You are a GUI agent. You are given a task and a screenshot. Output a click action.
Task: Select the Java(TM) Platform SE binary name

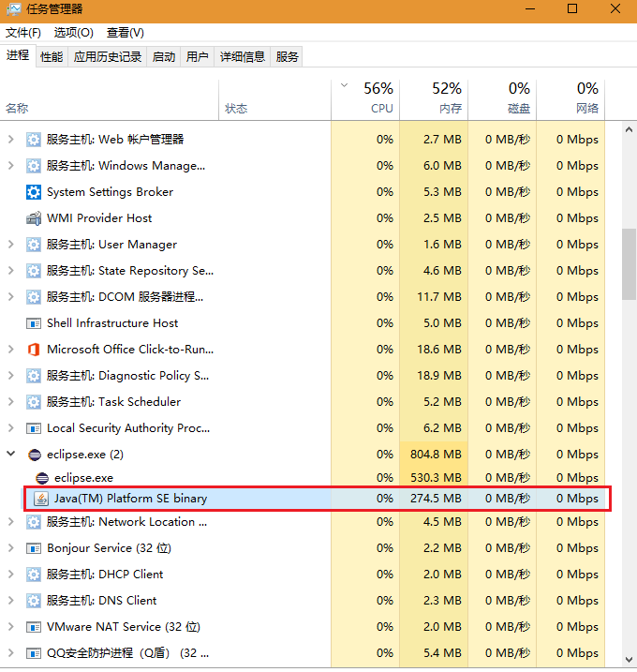(130, 499)
